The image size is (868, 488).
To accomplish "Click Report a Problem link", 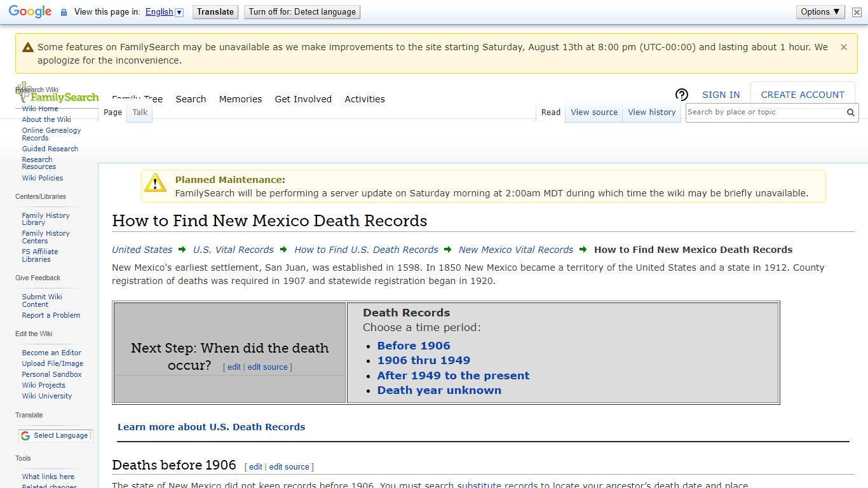I will (51, 315).
